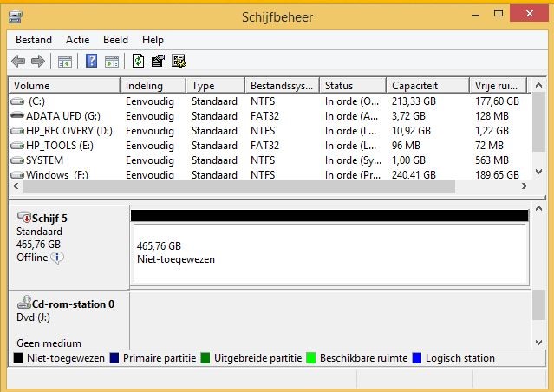Viewport: 554px width, 392px height.
Task: Open the Bestand menu
Action: point(34,40)
